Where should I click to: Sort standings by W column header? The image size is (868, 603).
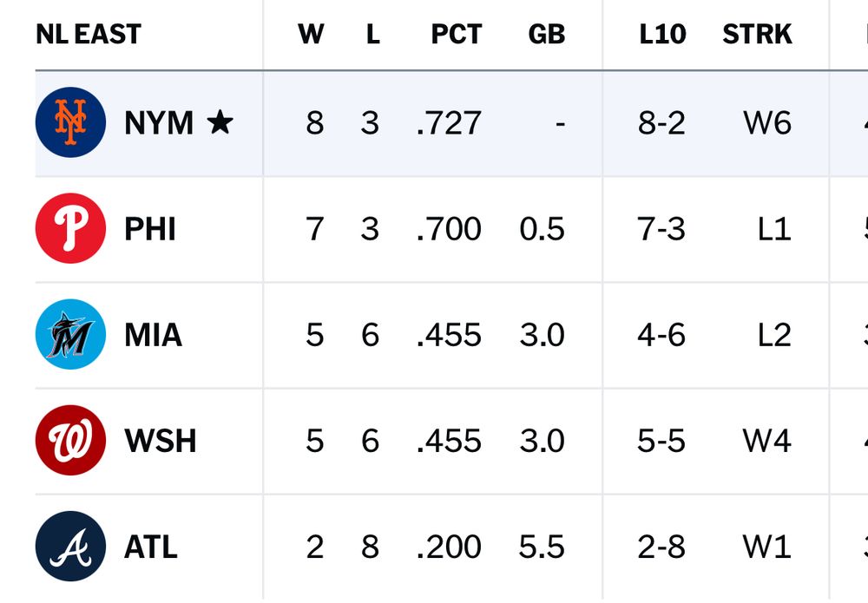tap(311, 34)
